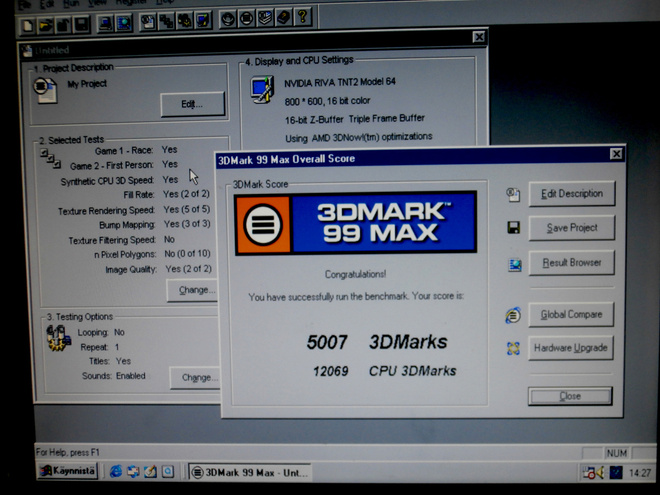Click the stacked pages toolbar icon
This screenshot has height=495, width=660.
pos(265,18)
